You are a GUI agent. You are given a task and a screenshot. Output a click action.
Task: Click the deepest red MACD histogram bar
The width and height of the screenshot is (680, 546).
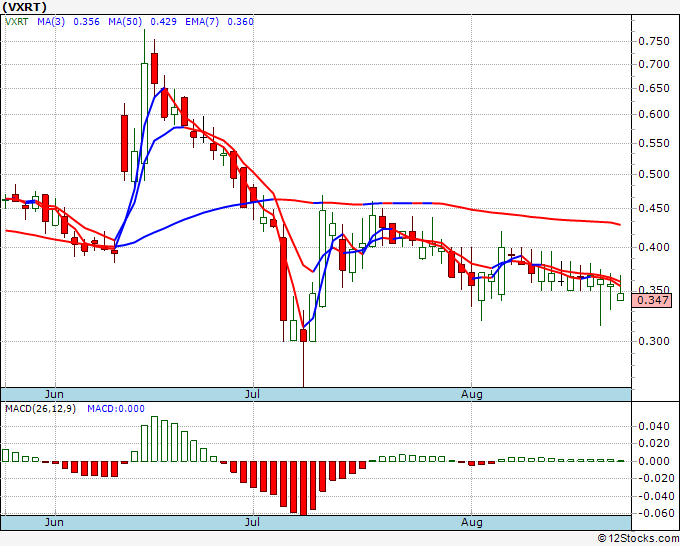(x=303, y=488)
